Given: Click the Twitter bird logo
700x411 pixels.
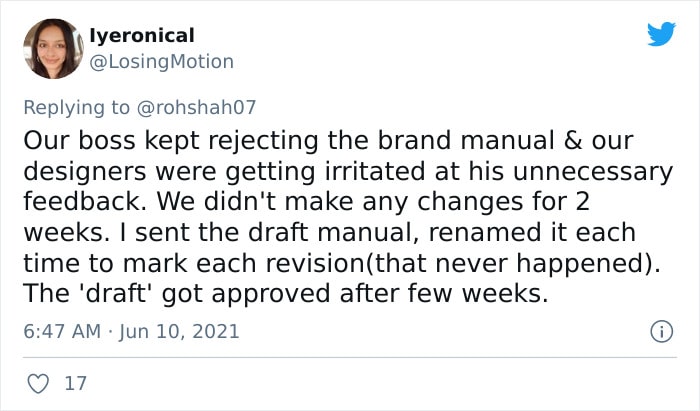Looking at the screenshot, I should pyautogui.click(x=661, y=34).
